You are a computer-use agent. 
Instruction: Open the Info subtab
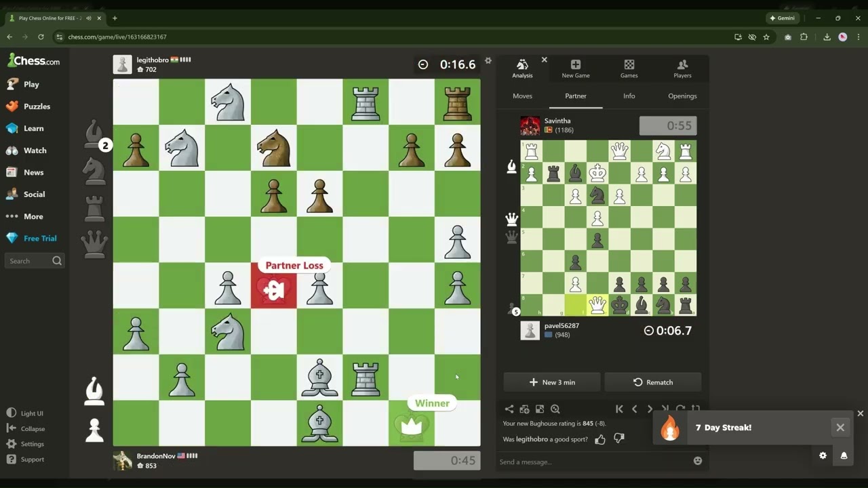[629, 96]
